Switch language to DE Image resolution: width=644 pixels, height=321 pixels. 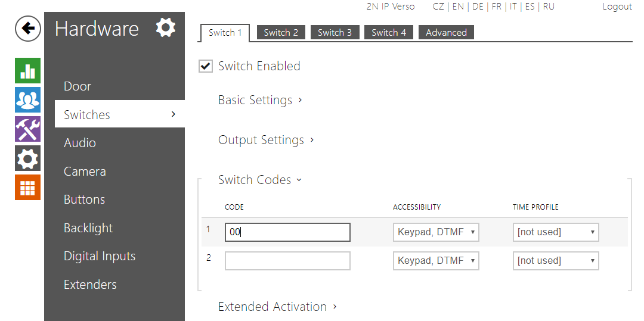(x=478, y=7)
